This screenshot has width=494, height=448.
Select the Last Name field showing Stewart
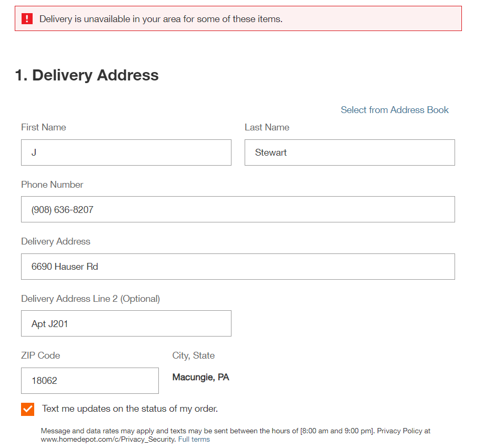[x=350, y=152]
